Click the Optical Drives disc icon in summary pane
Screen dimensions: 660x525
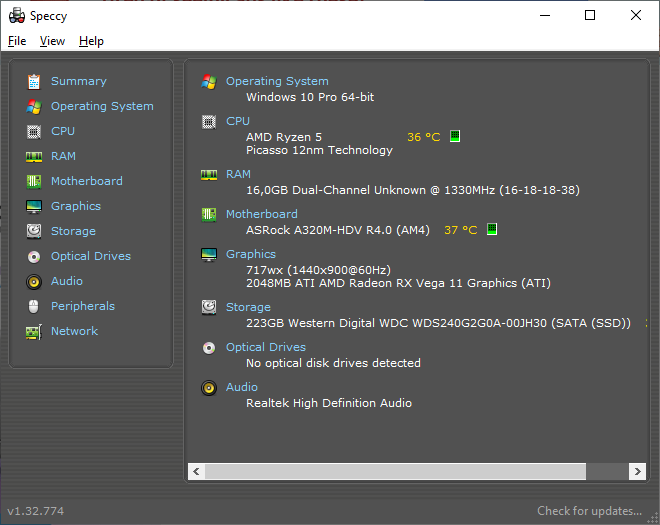(209, 348)
